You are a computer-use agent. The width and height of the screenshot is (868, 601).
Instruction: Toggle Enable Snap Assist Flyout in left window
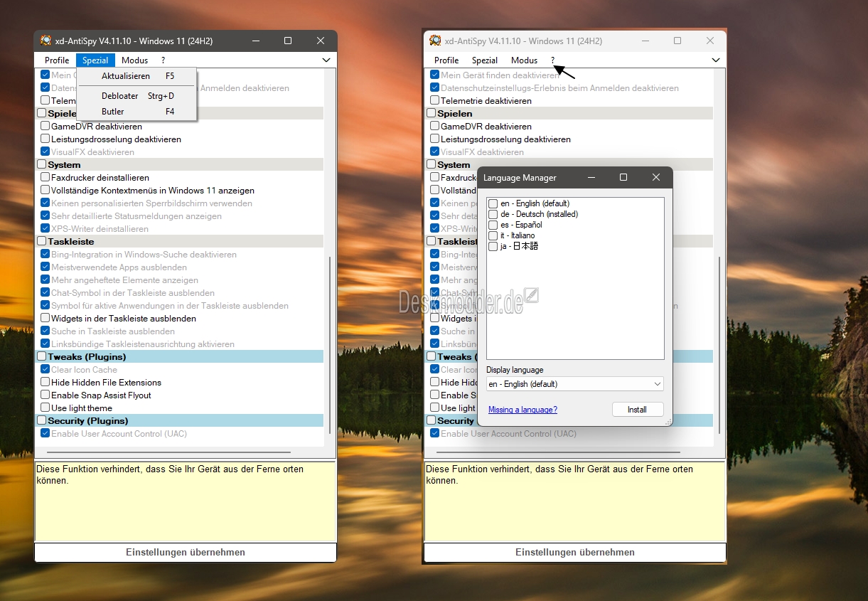click(45, 395)
